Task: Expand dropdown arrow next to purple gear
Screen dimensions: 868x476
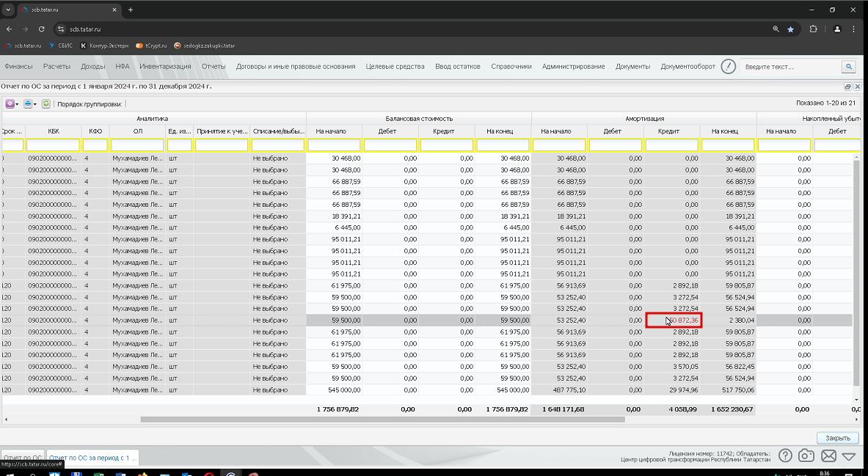Action: (17, 105)
